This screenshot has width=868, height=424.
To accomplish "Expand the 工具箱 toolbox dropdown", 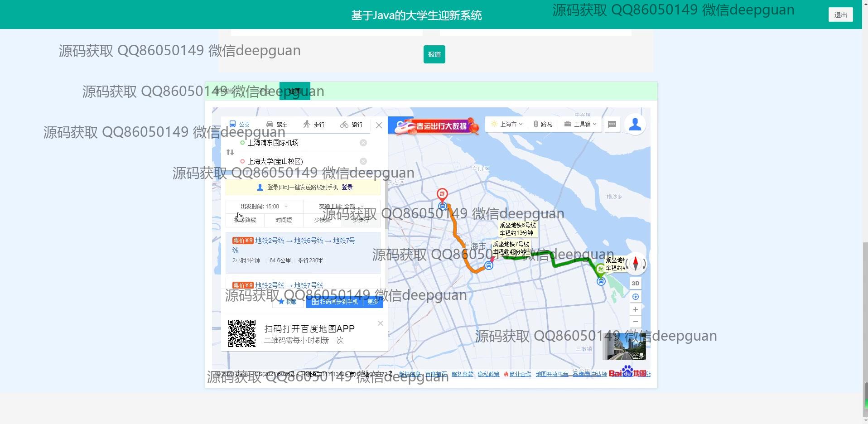I will [x=580, y=124].
